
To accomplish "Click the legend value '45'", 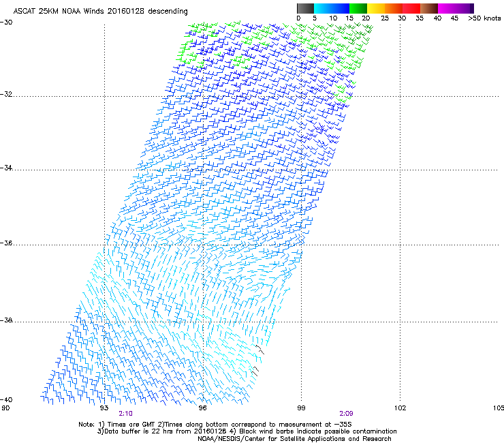I will (x=454, y=18).
